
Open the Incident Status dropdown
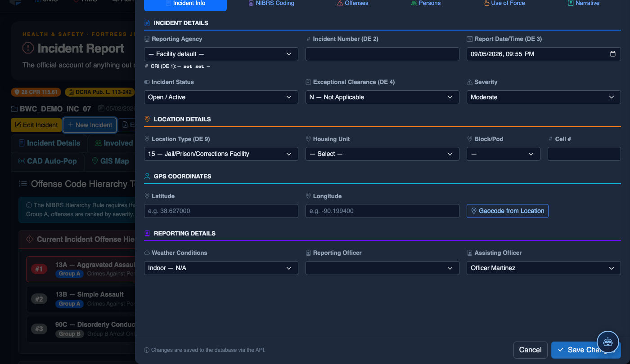coord(221,97)
